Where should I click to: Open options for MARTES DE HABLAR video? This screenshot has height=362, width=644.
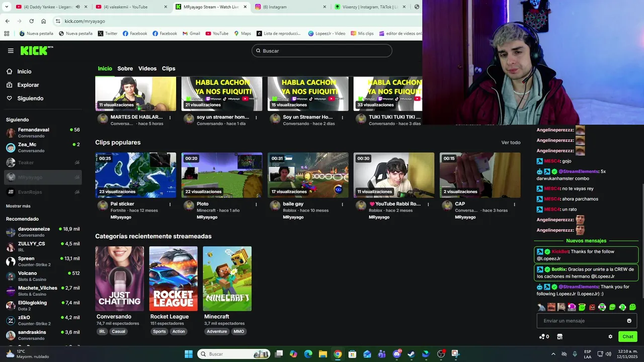[170, 118]
